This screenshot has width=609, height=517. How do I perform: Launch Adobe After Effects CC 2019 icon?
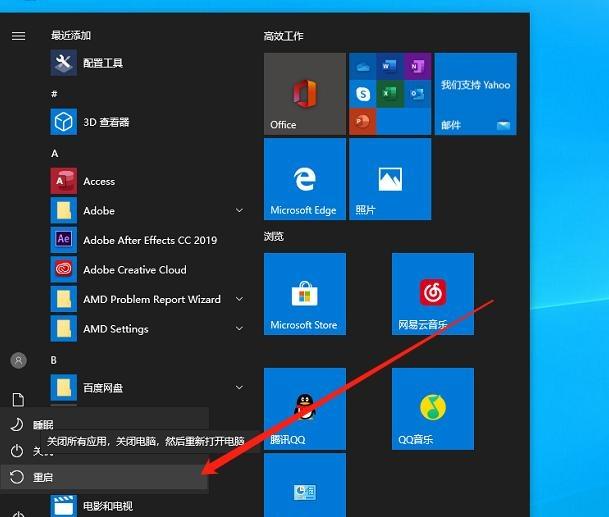pos(64,240)
